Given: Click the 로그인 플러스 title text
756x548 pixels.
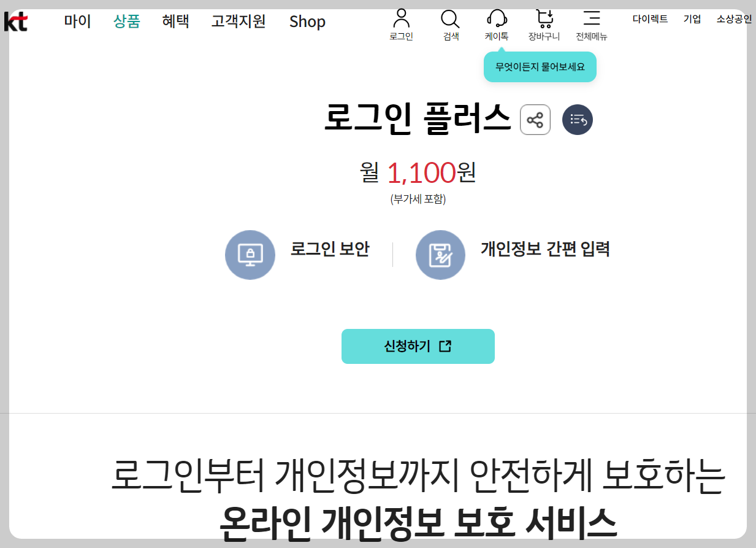Looking at the screenshot, I should [418, 119].
